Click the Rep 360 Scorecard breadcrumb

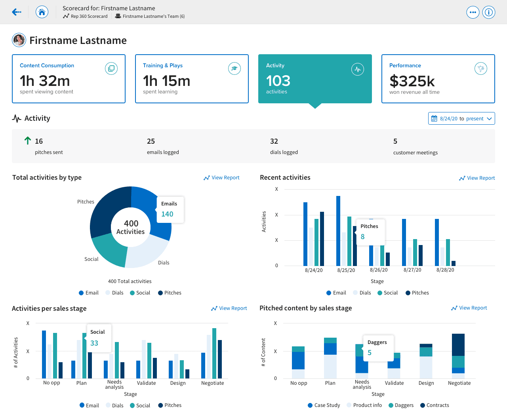click(85, 16)
